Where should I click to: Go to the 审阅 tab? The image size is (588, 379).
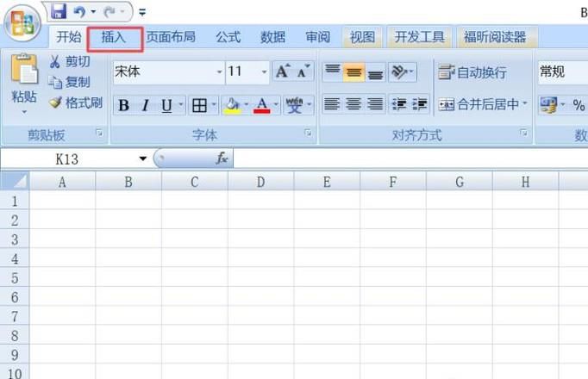point(318,37)
